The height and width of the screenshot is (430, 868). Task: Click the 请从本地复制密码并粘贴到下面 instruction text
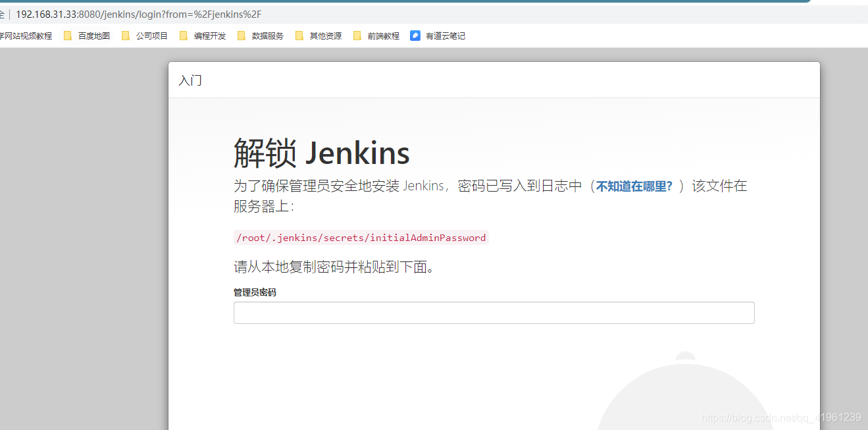pyautogui.click(x=334, y=267)
